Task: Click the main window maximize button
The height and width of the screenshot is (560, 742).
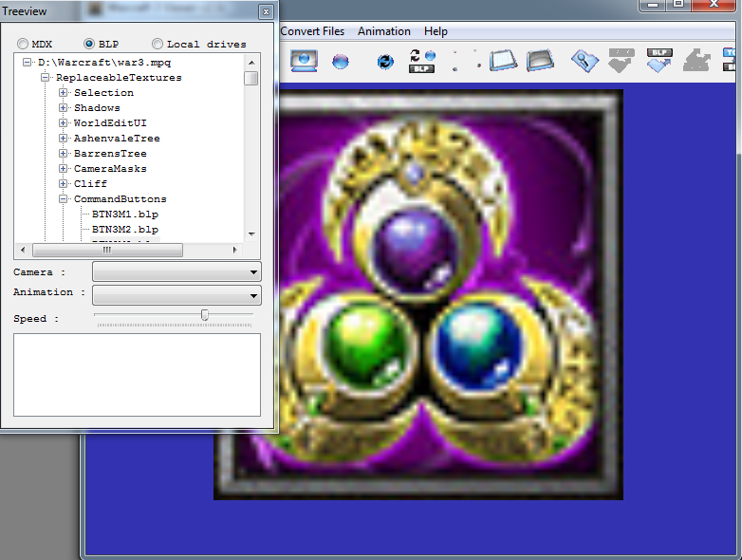Action: 678,4
